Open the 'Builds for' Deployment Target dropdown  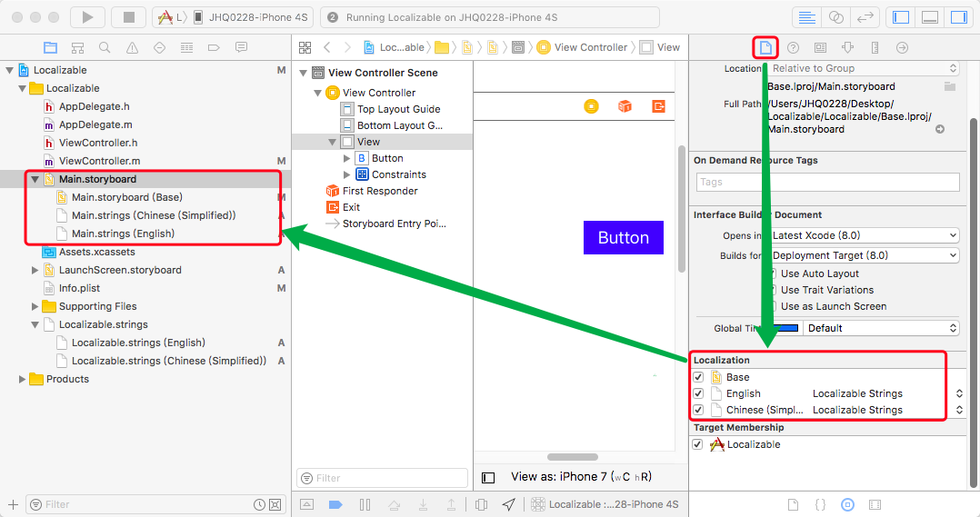click(864, 255)
